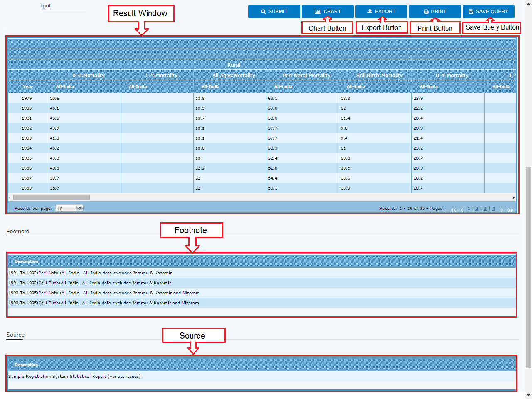Click the Year column header

(x=27, y=87)
